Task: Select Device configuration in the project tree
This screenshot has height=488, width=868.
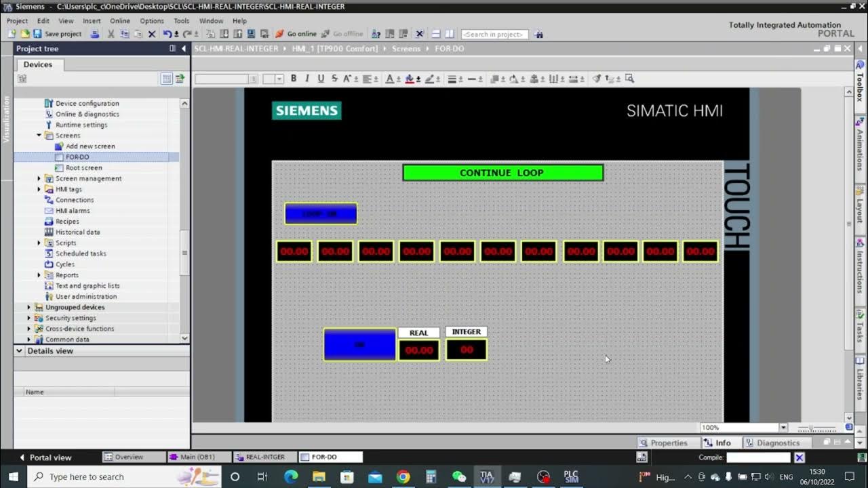Action: [x=87, y=104]
